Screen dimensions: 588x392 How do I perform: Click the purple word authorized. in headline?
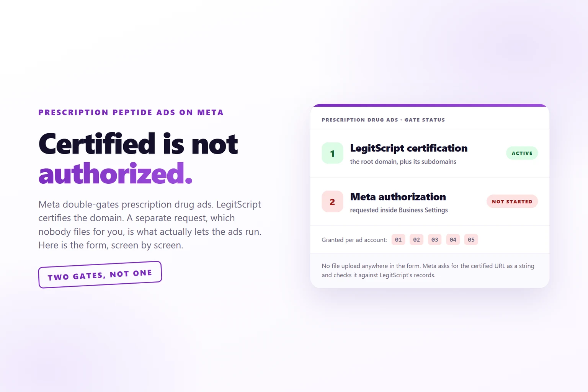(115, 174)
